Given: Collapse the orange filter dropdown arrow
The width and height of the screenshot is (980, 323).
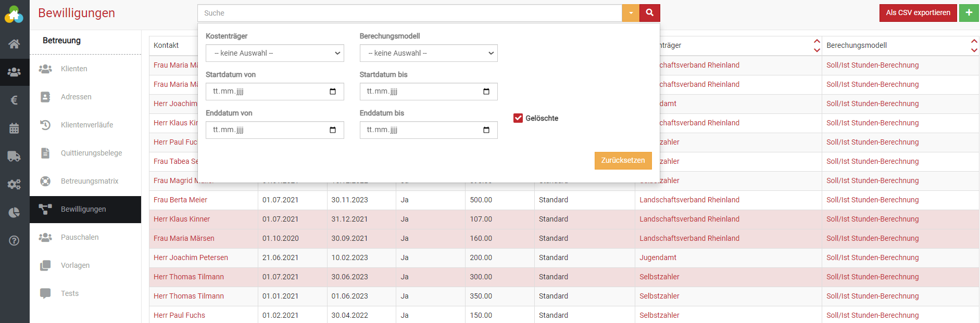Looking at the screenshot, I should tap(631, 13).
